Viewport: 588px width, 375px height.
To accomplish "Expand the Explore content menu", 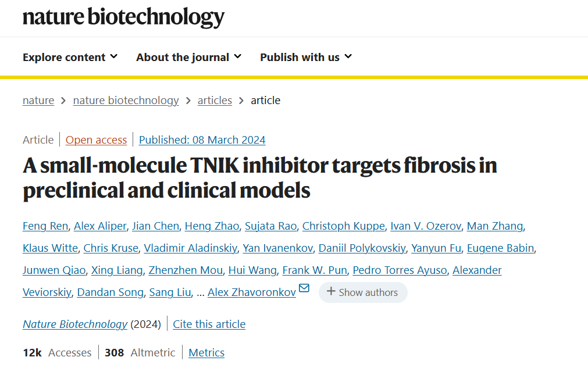I will [70, 57].
